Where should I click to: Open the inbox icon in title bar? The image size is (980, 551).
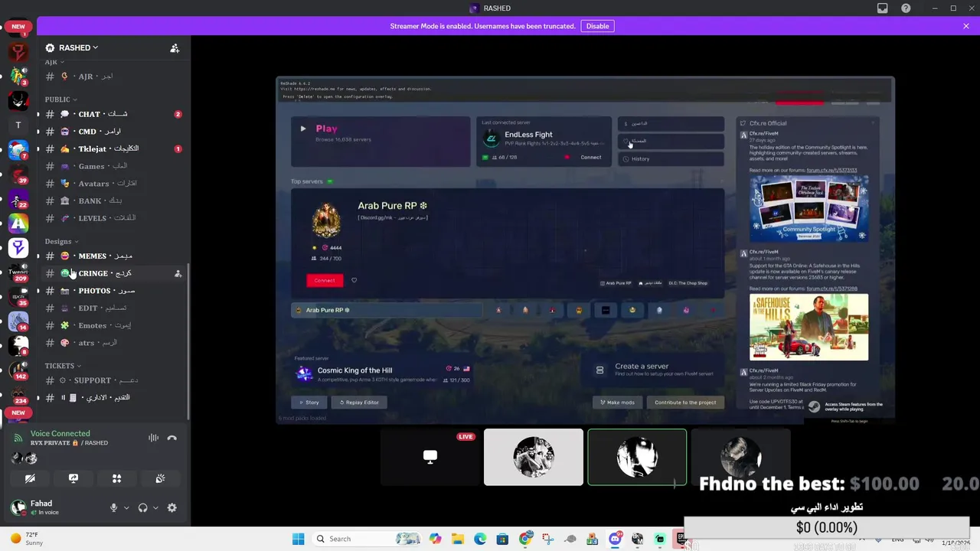click(x=883, y=8)
